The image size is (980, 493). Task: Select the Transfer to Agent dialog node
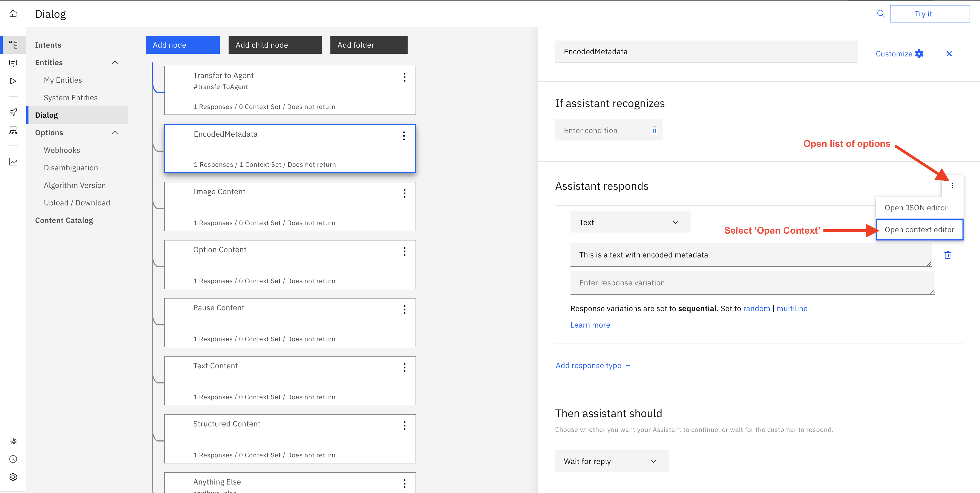pyautogui.click(x=290, y=90)
